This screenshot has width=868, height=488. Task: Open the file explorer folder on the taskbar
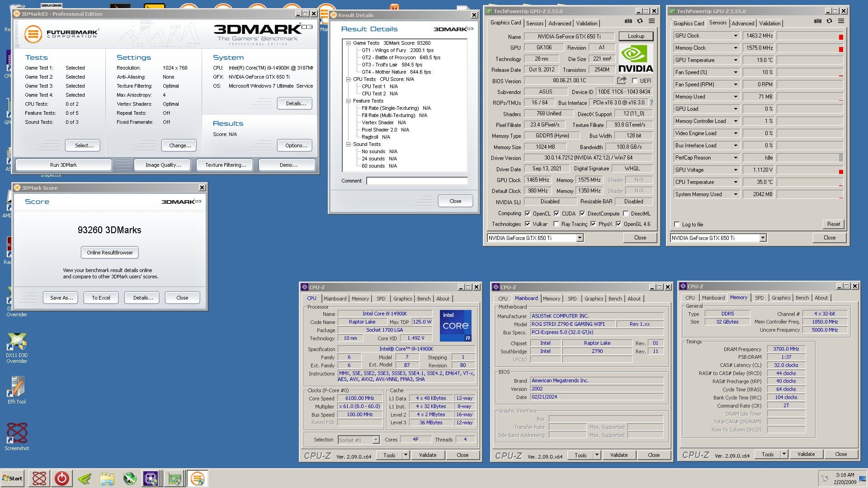(107, 478)
